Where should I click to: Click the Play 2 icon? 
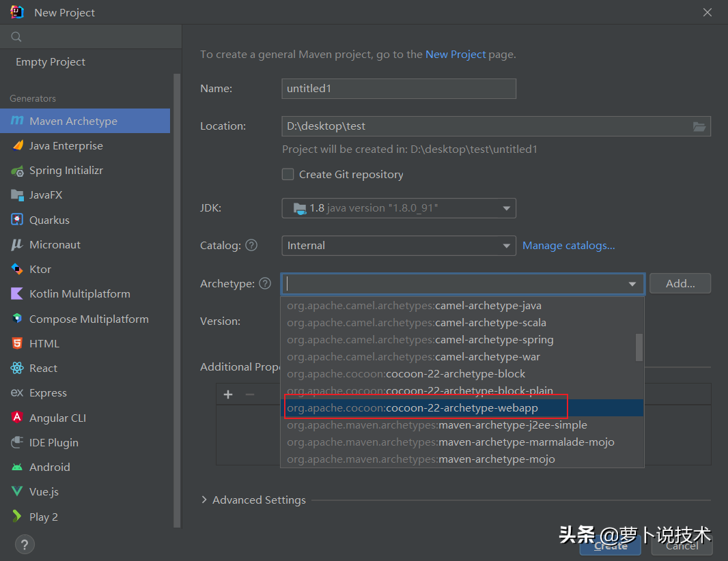point(17,516)
